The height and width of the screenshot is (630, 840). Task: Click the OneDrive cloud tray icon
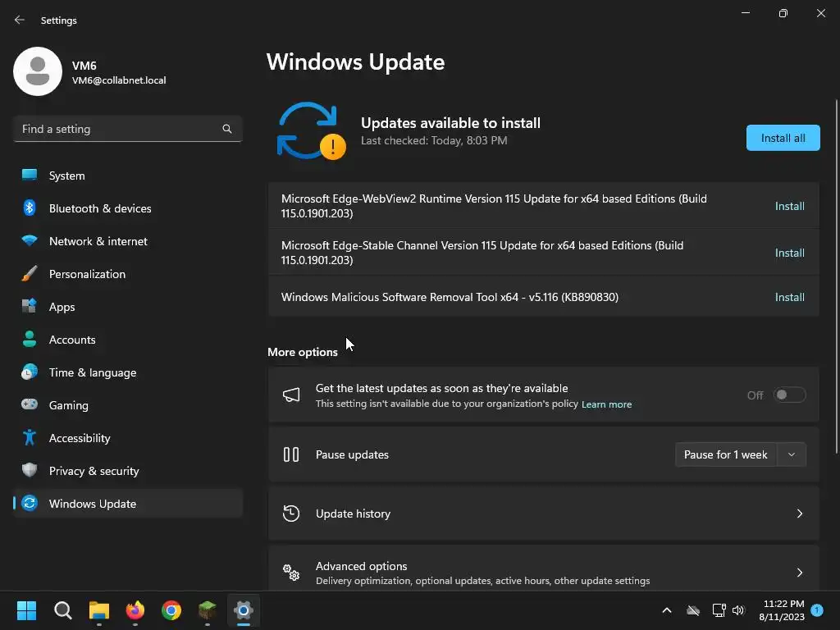click(x=693, y=610)
